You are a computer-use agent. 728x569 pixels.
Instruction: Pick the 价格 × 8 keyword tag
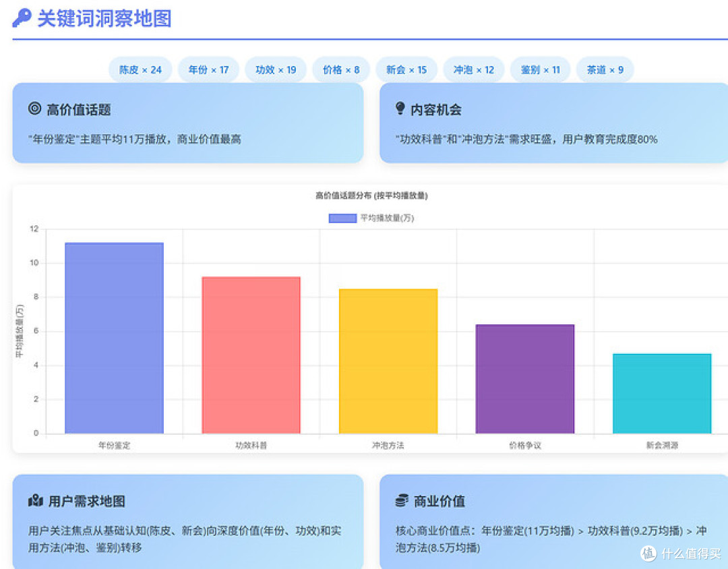341,69
